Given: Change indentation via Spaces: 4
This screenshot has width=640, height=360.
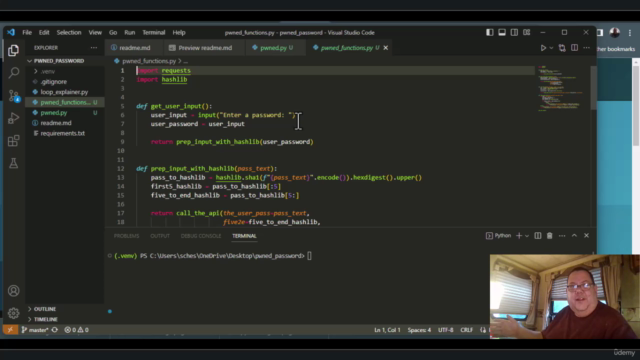Looking at the screenshot, I should click(x=419, y=330).
